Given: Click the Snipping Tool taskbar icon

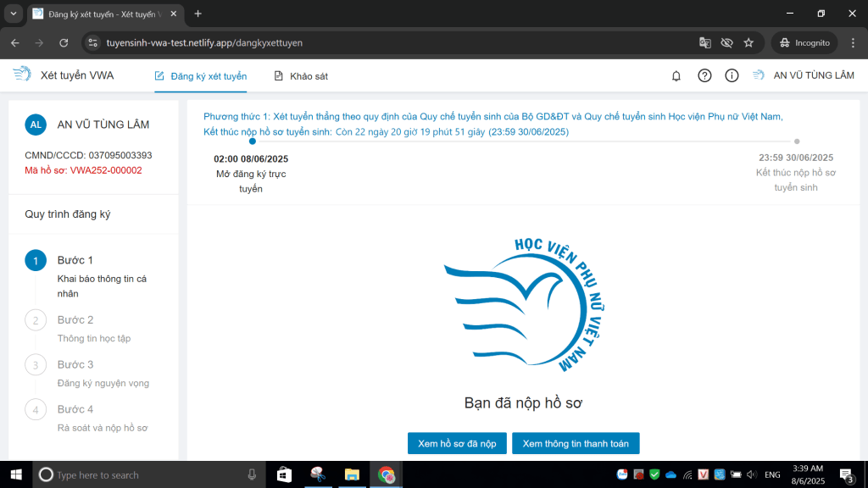Looking at the screenshot, I should click(318, 474).
